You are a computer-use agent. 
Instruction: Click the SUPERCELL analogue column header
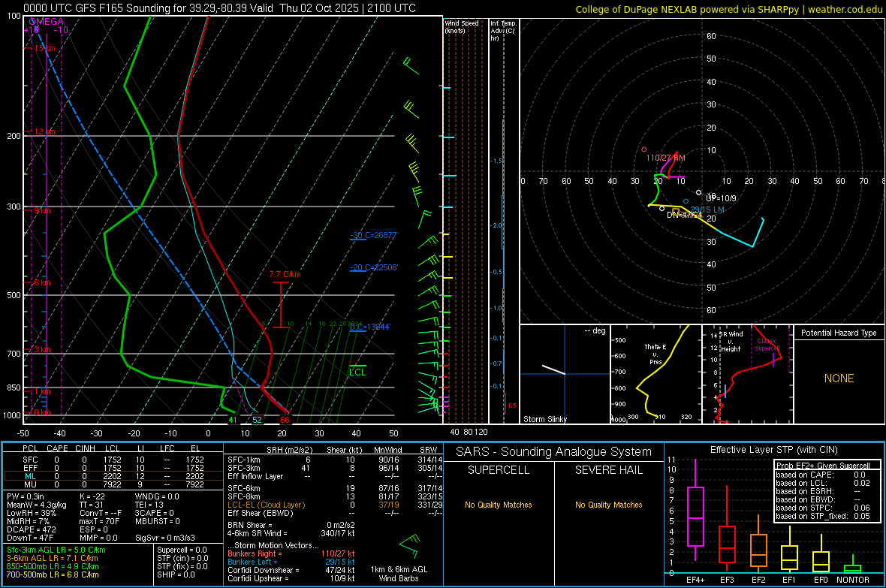499,470
